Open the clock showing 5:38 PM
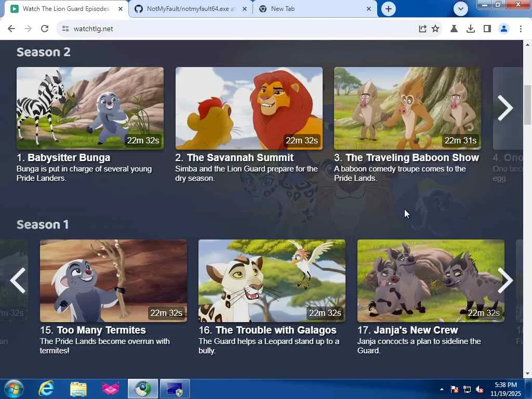The width and height of the screenshot is (532, 399). pyautogui.click(x=506, y=389)
